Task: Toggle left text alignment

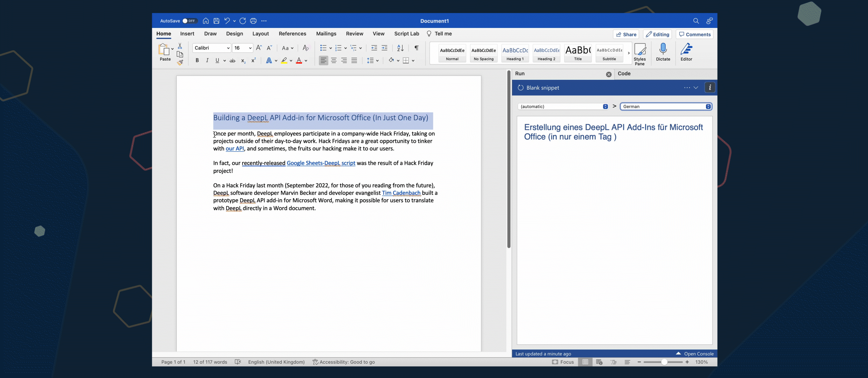Action: click(323, 61)
